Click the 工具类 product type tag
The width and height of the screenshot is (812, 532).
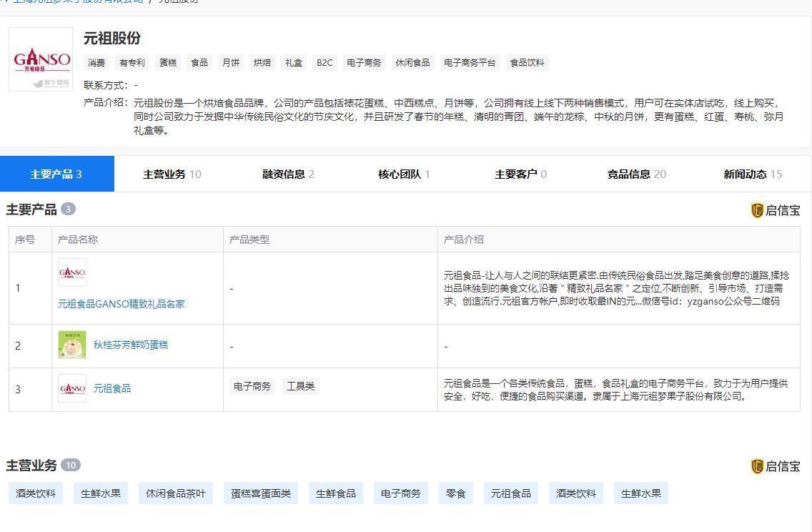[300, 385]
